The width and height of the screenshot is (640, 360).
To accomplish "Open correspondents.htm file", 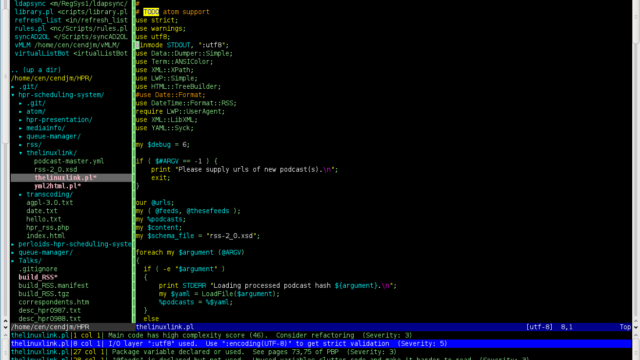I will click(x=53, y=302).
